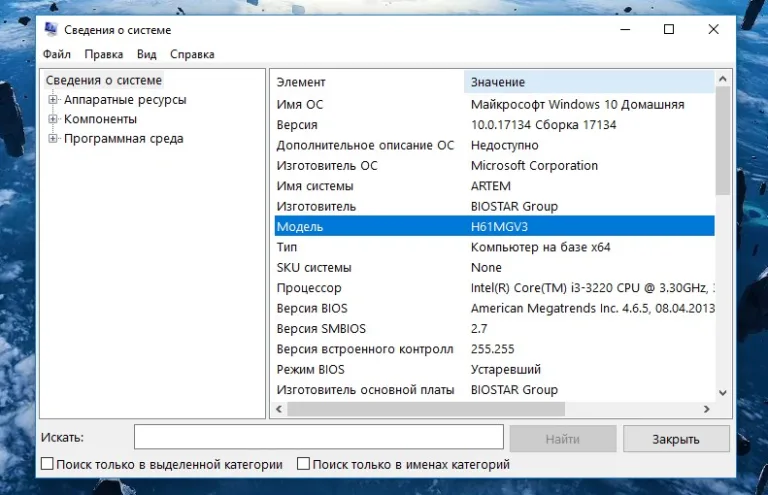This screenshot has width=768, height=495.
Task: Click the horizontal scrollbar left arrow
Action: (x=279, y=409)
